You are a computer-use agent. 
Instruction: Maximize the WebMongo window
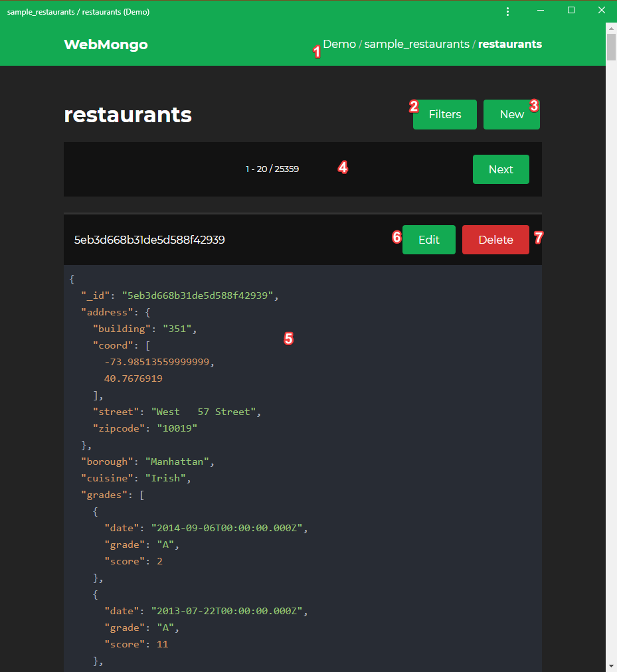click(x=571, y=11)
